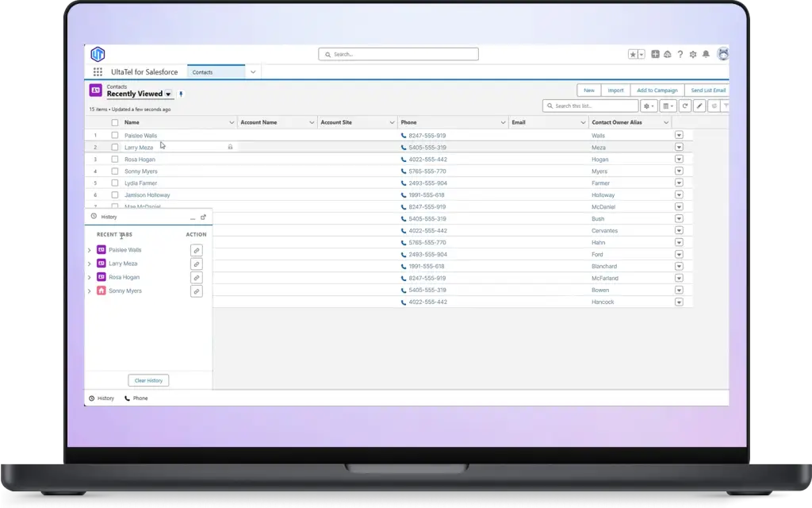Click the link action for Paislee Walls
Viewport: 812px width, 508px height.
pos(197,250)
